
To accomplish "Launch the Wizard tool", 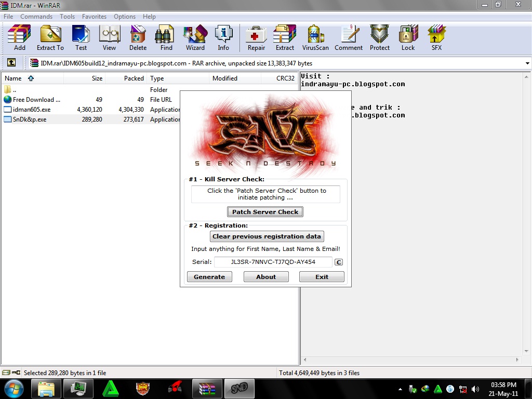I will [195, 37].
